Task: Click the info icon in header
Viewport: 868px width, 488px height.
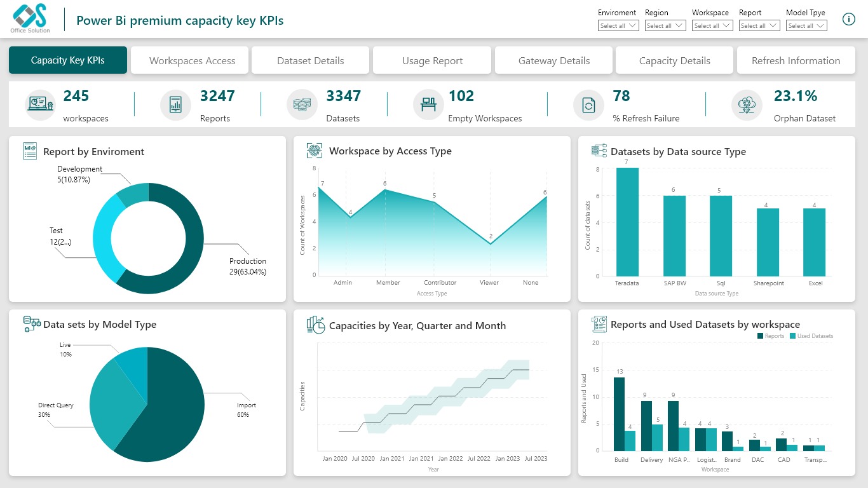Action: coord(848,19)
